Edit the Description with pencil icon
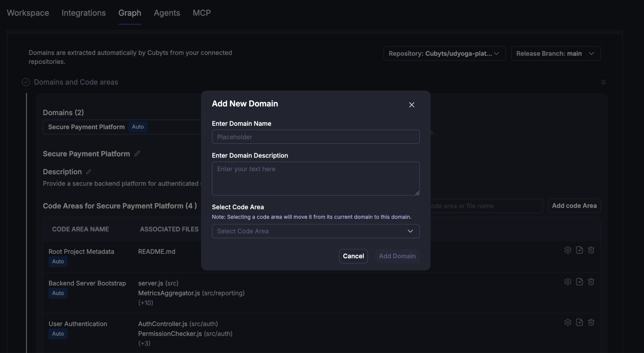Screen dimensions: 644x353 pyautogui.click(x=89, y=172)
